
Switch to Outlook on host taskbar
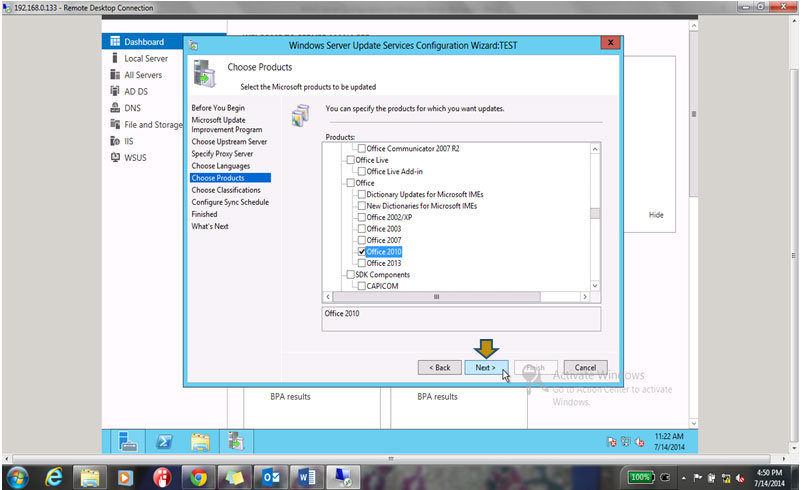tap(271, 478)
